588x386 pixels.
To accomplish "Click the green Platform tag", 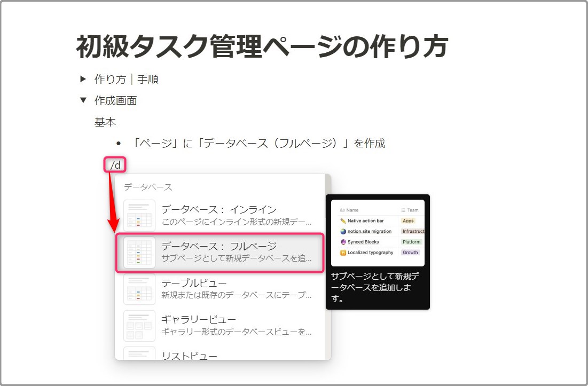I will (412, 242).
